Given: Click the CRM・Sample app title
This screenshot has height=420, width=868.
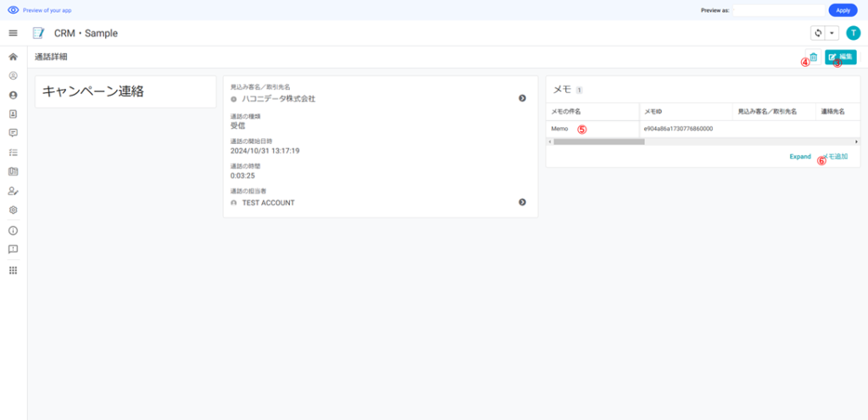Looking at the screenshot, I should tap(86, 33).
